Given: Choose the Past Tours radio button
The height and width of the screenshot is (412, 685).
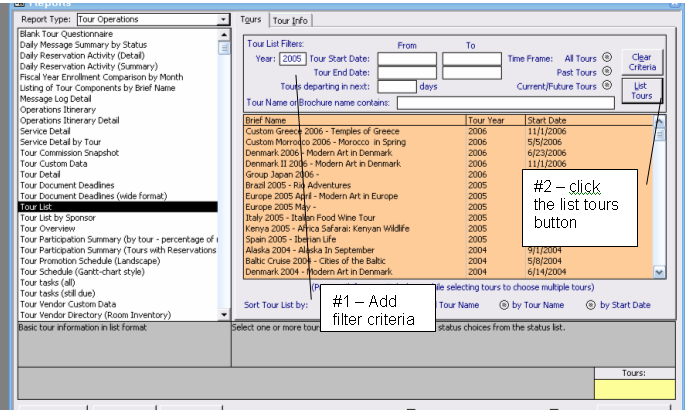Looking at the screenshot, I should 605,73.
